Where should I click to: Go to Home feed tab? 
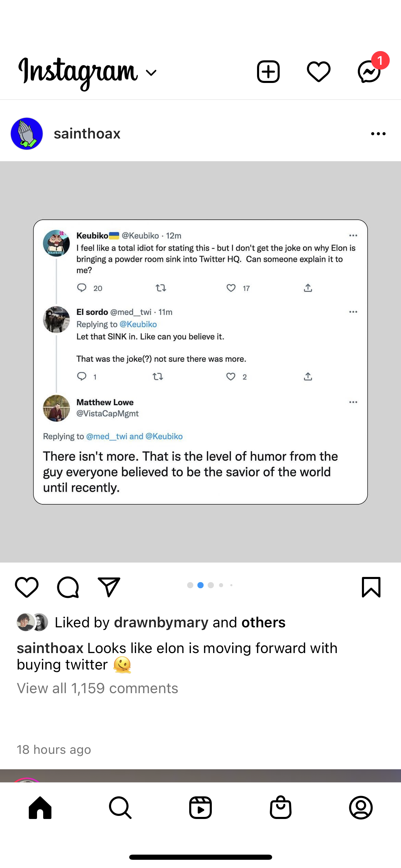40,808
